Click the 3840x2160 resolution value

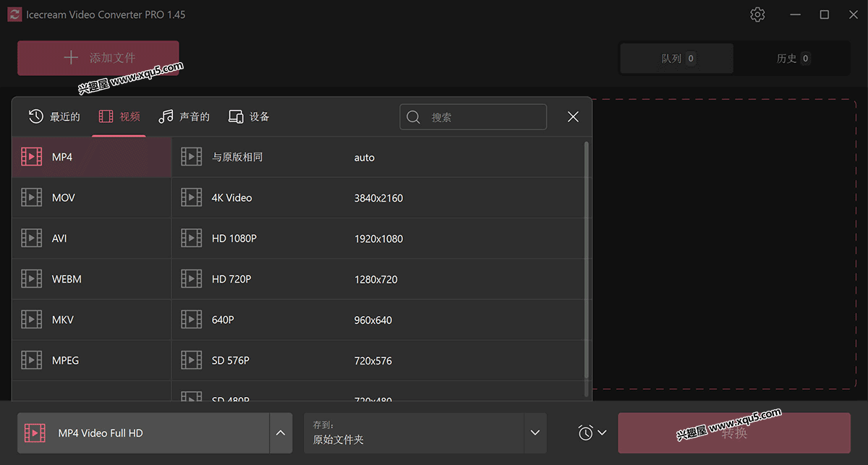tap(378, 198)
